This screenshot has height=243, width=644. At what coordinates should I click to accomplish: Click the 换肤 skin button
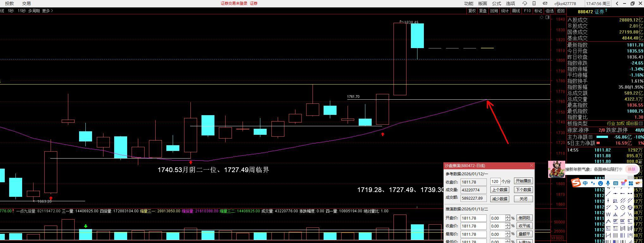(x=632, y=169)
